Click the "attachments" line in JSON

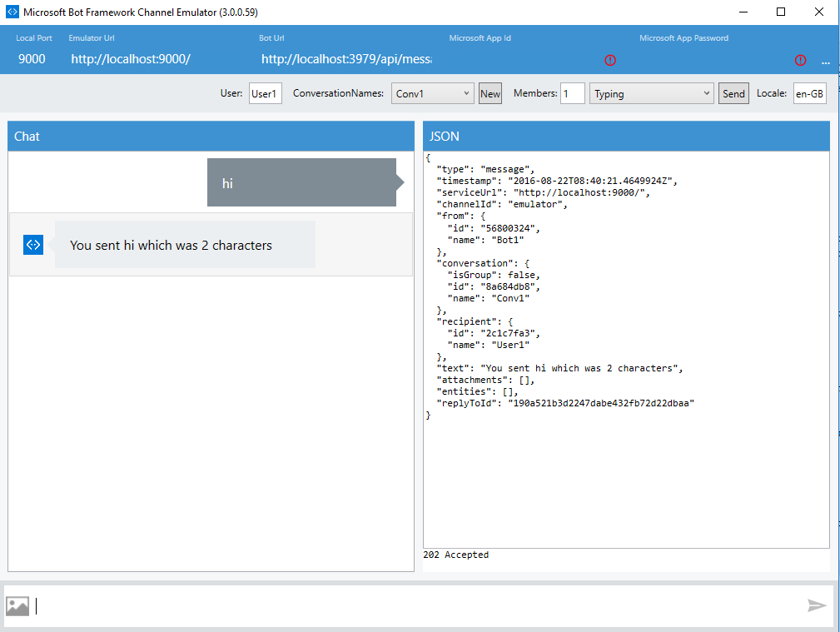point(486,380)
